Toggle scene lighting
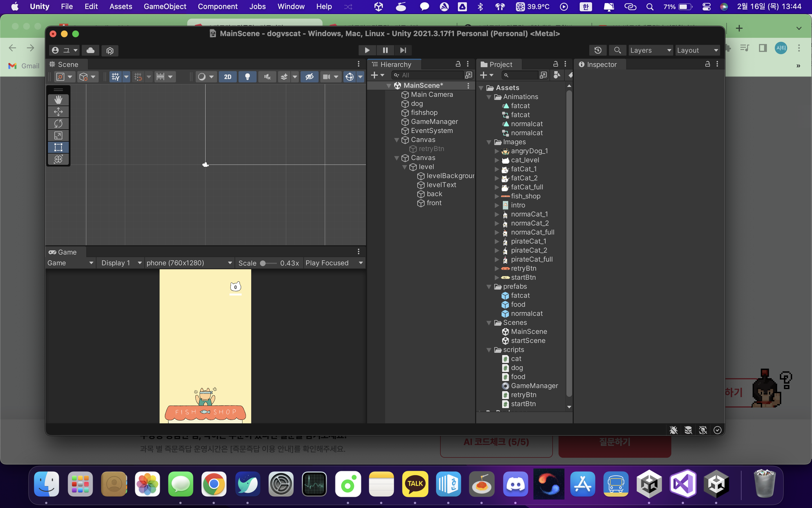Screen dimensions: 812x508 (247, 77)
